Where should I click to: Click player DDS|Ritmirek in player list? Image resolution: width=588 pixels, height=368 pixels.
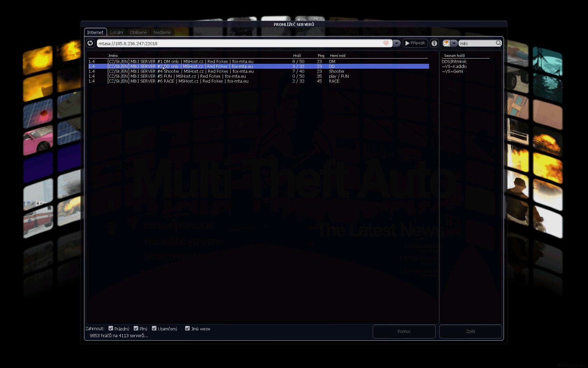point(454,61)
